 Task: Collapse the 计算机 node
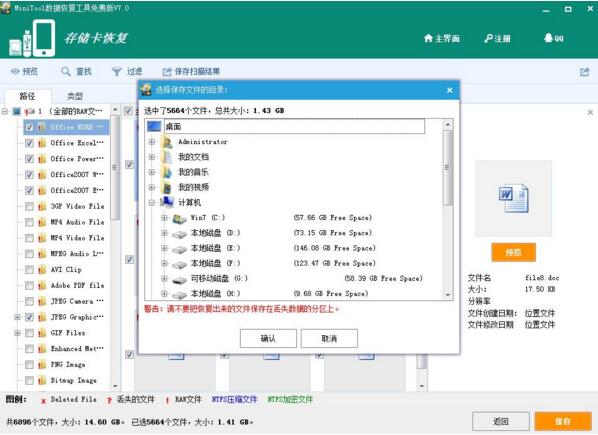coord(152,202)
